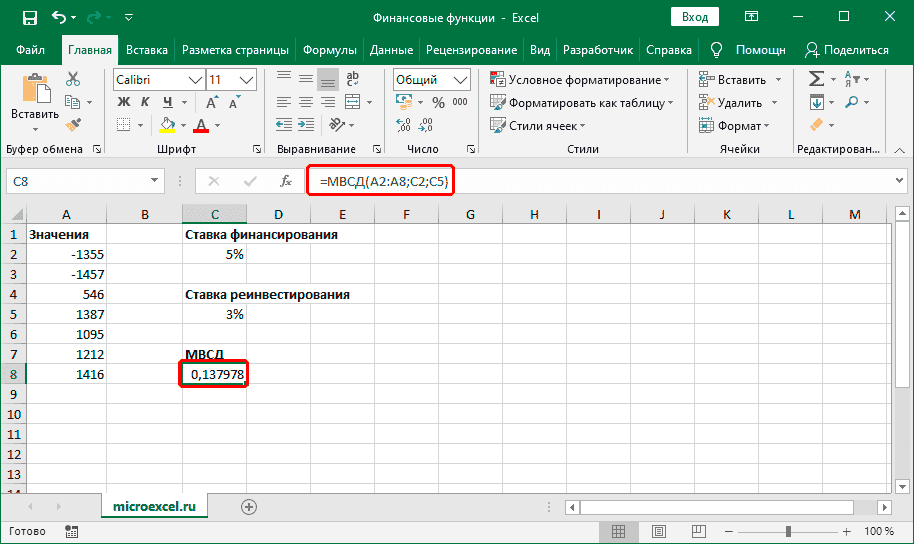The height and width of the screenshot is (544, 914).
Task: Click the Поделиться share button
Action: click(846, 50)
